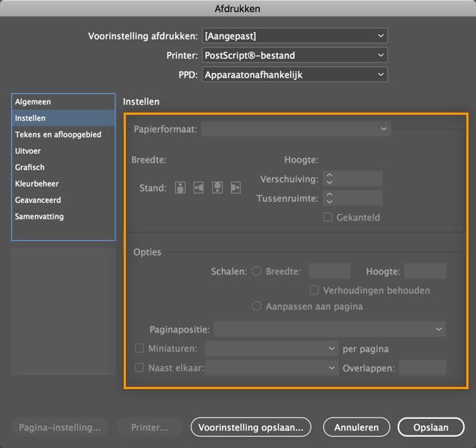
Task: Expand the Paginapositie dropdown
Action: click(330, 329)
